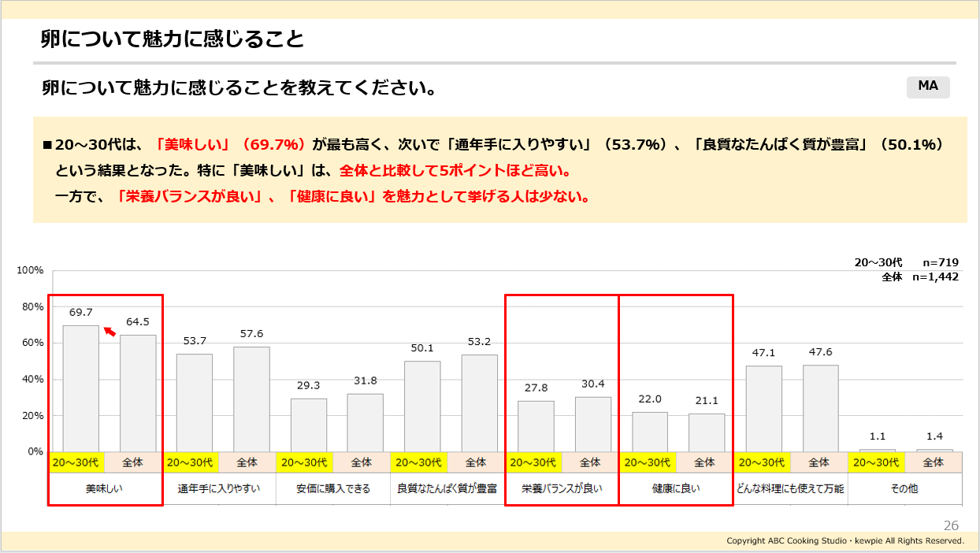
Task: Click the bar with value 31.8
Action: pyautogui.click(x=366, y=422)
